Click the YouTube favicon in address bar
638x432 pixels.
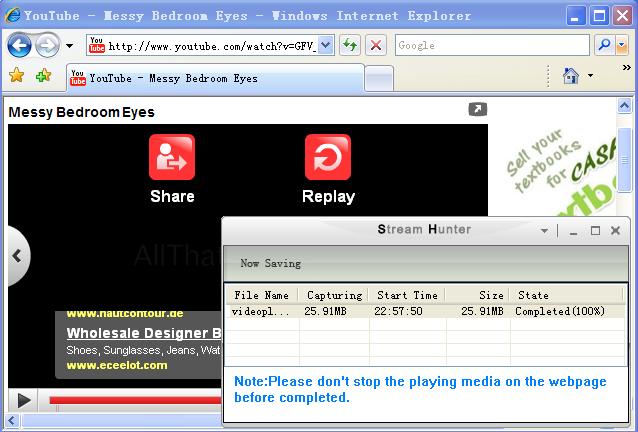(x=97, y=45)
